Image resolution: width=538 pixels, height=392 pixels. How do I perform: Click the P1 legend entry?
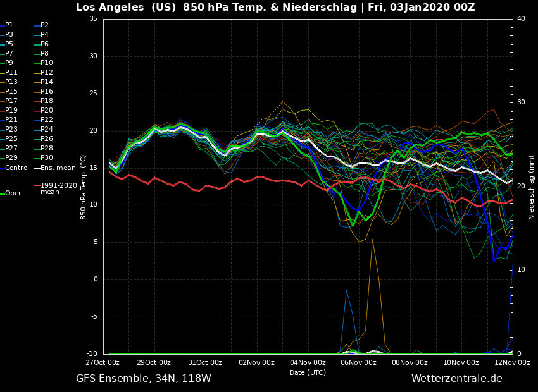pyautogui.click(x=9, y=25)
